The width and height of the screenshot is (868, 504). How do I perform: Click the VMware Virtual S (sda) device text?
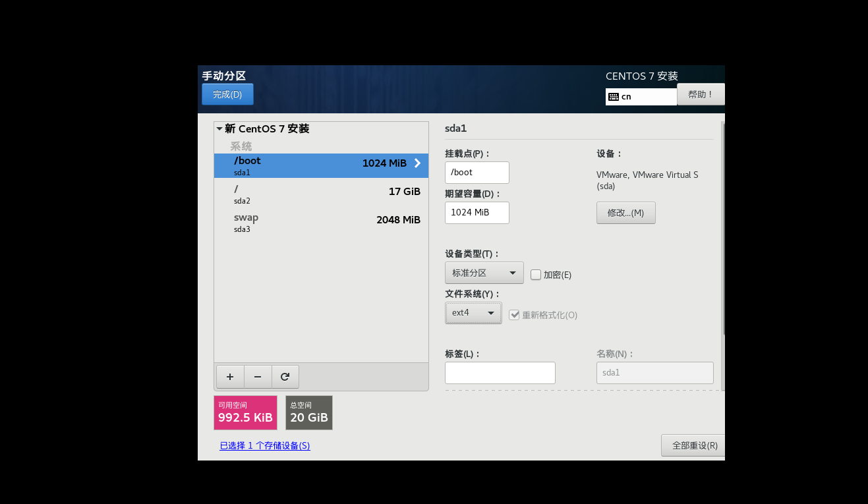[x=647, y=181]
